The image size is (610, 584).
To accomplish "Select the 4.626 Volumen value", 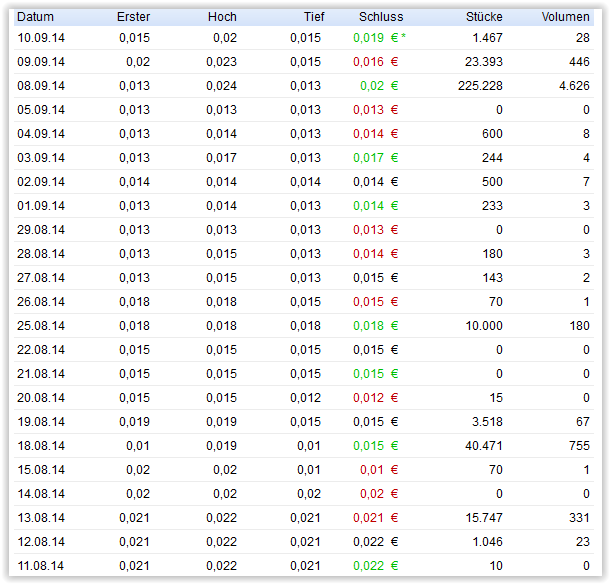I will click(x=575, y=86).
